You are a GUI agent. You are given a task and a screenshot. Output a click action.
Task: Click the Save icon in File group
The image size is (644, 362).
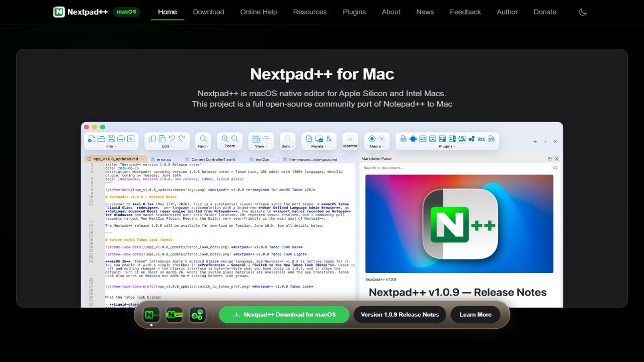[x=111, y=139]
